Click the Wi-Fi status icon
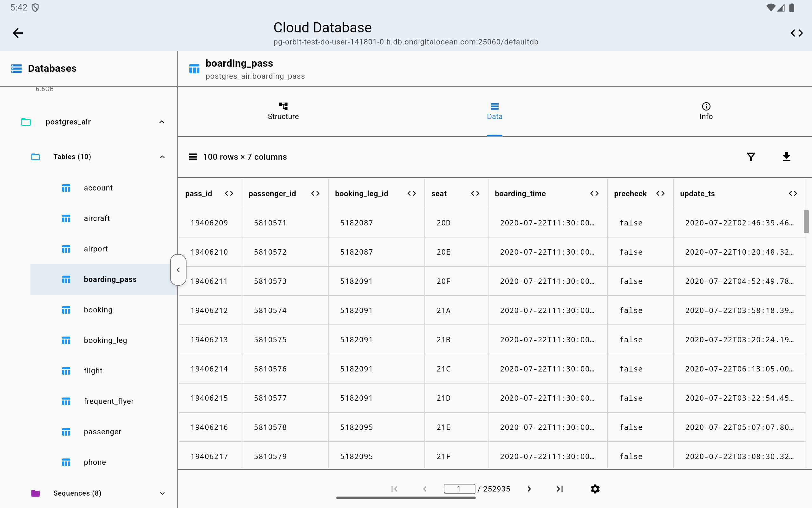The image size is (812, 508). point(771,7)
